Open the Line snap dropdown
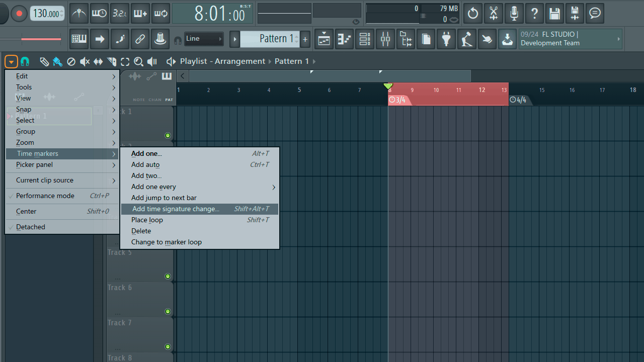644x362 pixels. 204,39
